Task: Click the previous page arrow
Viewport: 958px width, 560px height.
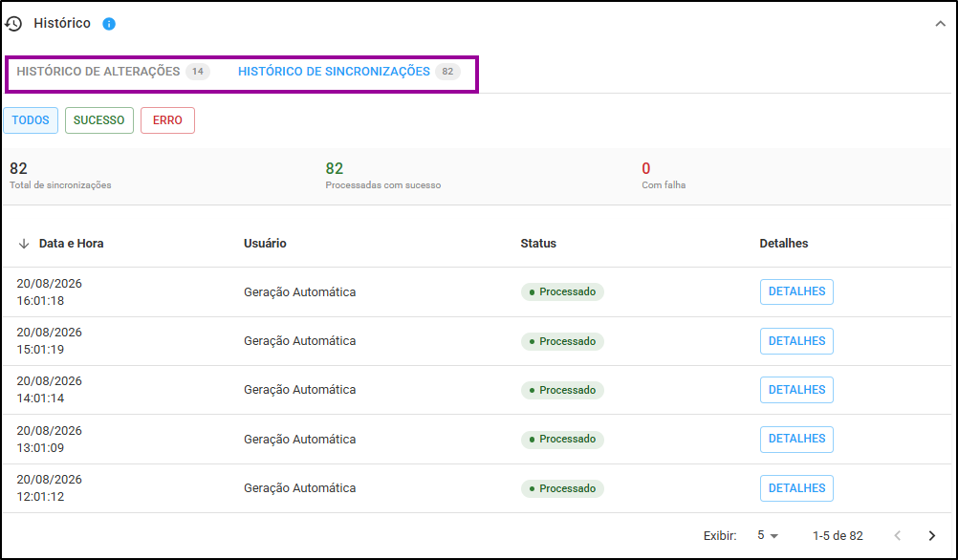Action: pos(898,535)
